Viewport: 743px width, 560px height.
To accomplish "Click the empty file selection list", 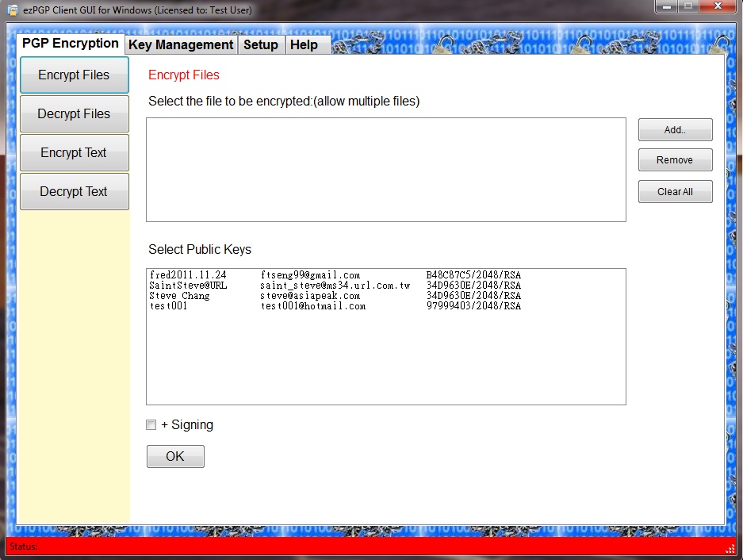I will tap(385, 169).
